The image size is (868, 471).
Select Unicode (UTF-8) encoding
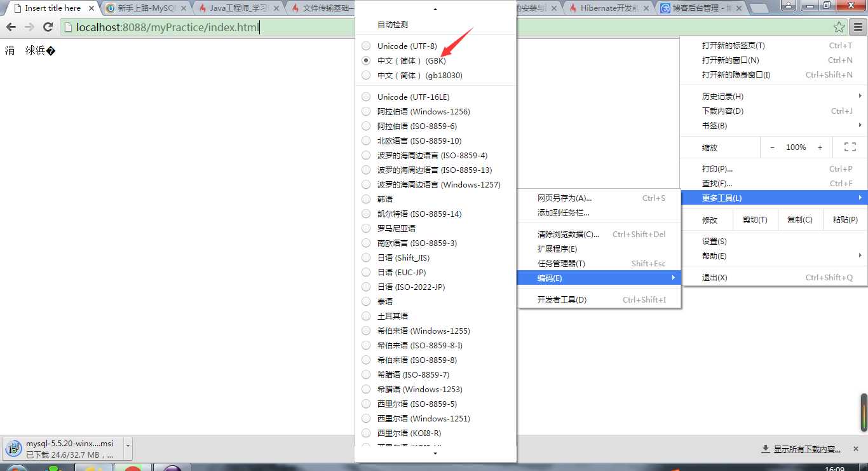click(436, 46)
